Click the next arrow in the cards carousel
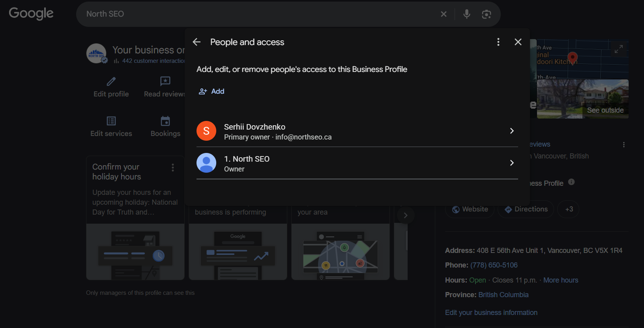Screen dimensions: 644x328 click(x=405, y=215)
